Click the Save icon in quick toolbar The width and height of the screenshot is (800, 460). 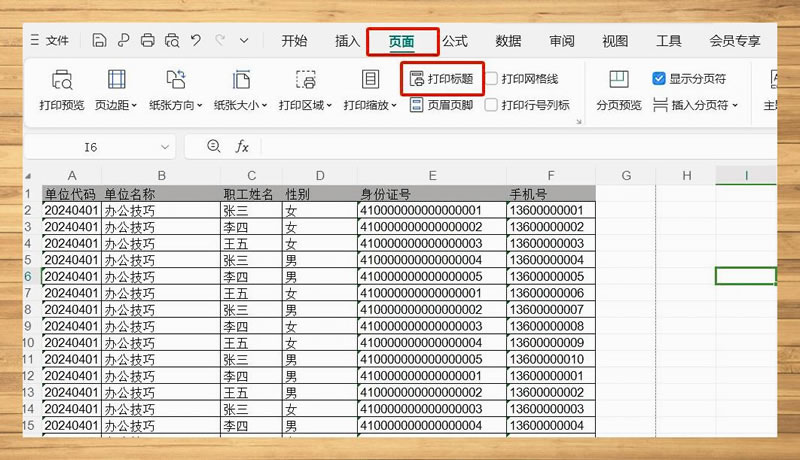click(99, 40)
